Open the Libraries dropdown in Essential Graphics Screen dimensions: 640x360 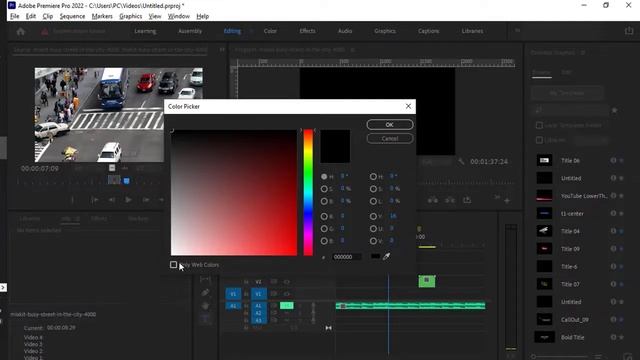(x=591, y=140)
